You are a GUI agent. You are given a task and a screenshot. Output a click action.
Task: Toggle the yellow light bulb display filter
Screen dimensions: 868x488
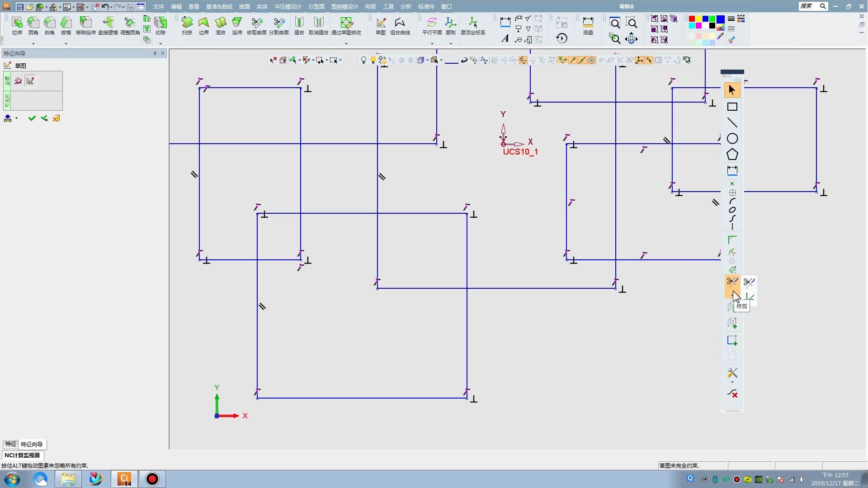coord(373,60)
